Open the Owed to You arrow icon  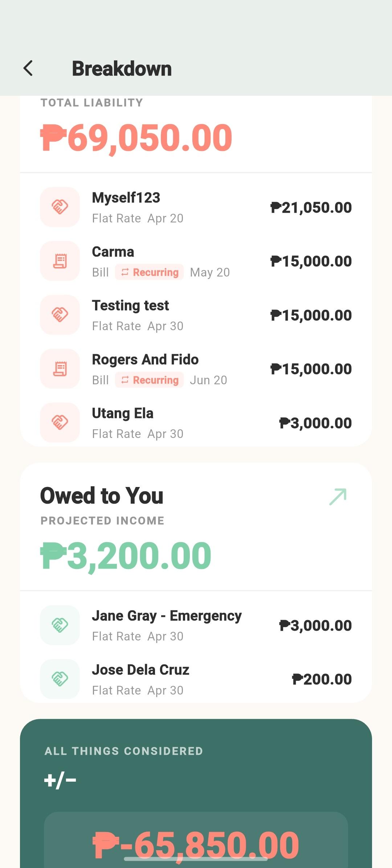338,496
